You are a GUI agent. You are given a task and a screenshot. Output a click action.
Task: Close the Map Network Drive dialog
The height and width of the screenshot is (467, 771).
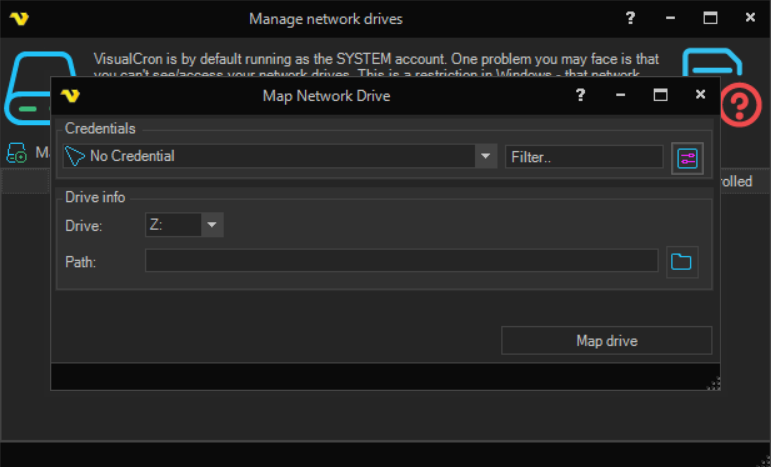(700, 96)
